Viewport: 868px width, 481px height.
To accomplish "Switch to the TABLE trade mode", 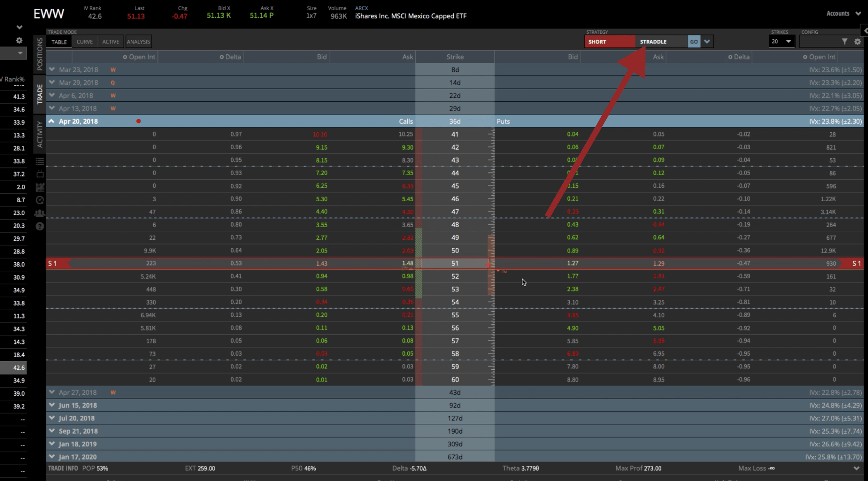I will [59, 42].
